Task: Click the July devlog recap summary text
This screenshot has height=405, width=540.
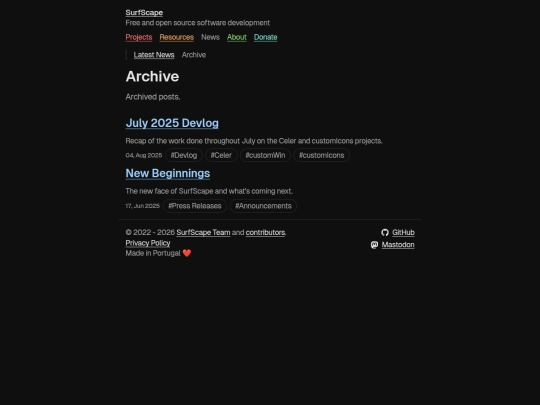Action: click(254, 141)
